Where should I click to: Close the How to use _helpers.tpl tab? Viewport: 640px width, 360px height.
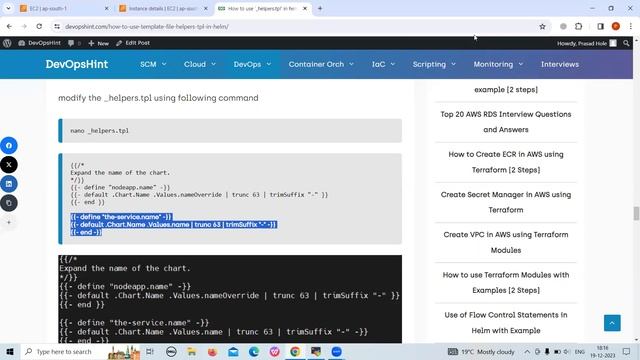(304, 8)
